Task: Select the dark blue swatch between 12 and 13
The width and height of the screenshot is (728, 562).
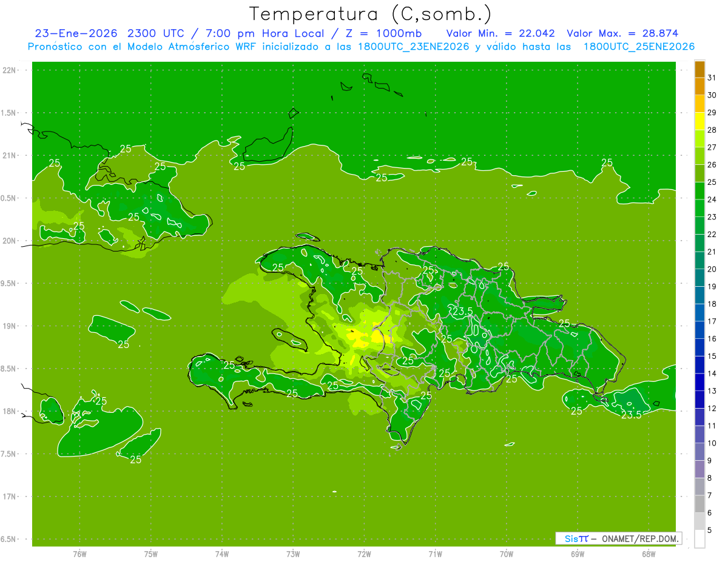Action: 699,400
